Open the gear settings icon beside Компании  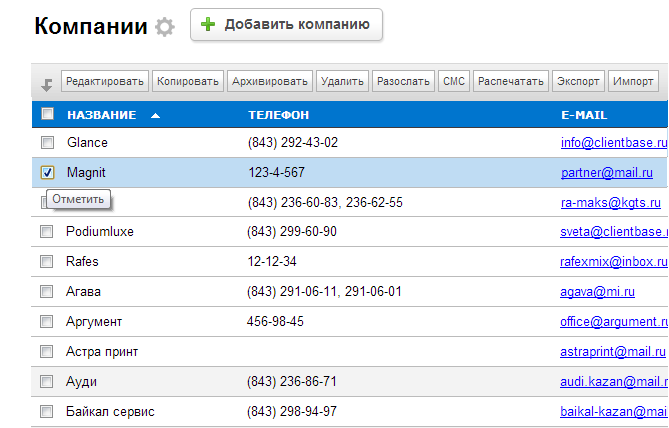coord(165,27)
